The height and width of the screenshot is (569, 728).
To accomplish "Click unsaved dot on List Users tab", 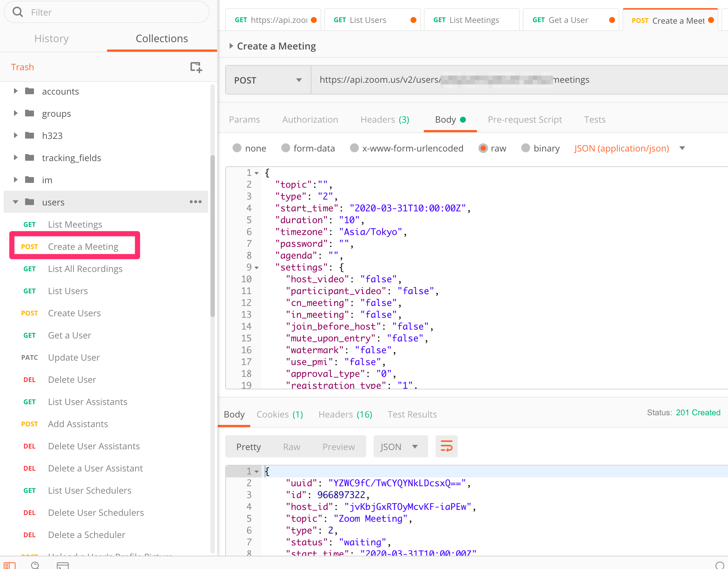I will (413, 20).
